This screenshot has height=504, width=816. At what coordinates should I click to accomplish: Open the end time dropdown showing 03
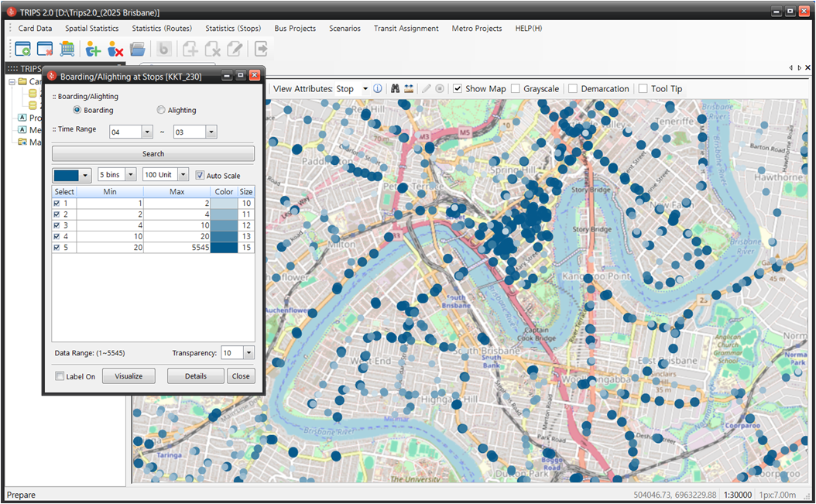211,132
